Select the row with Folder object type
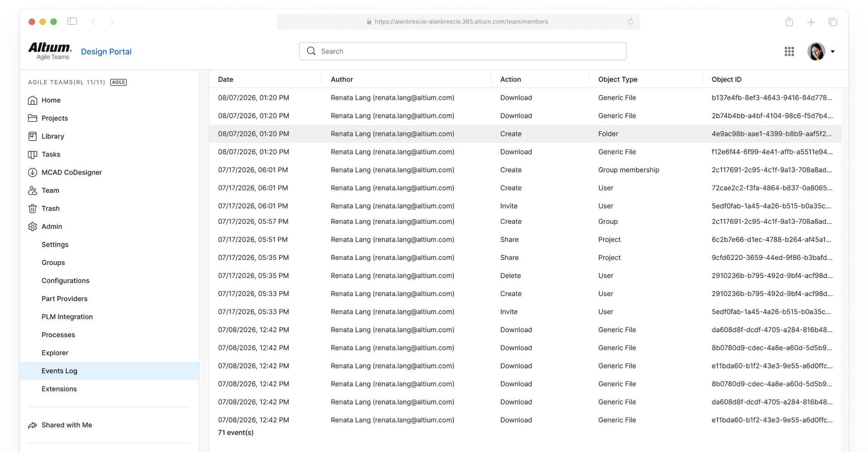Viewport: 868px width, 452px height. tap(525, 134)
